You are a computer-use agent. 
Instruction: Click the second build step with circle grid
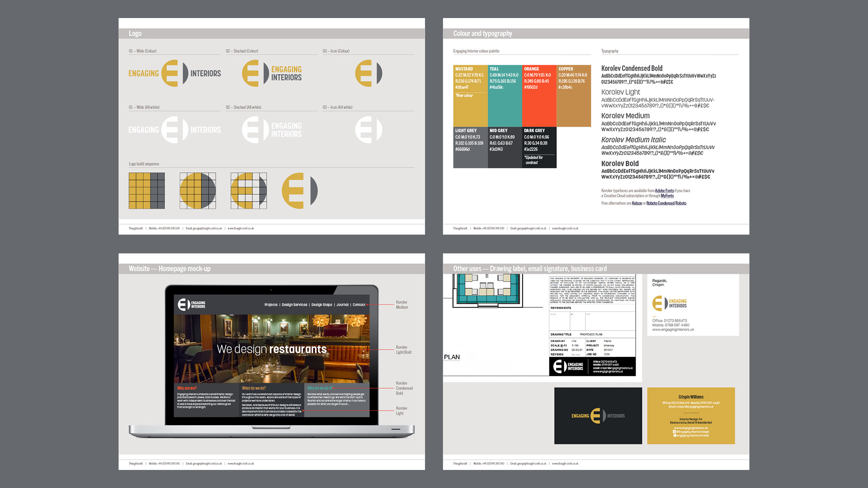198,191
